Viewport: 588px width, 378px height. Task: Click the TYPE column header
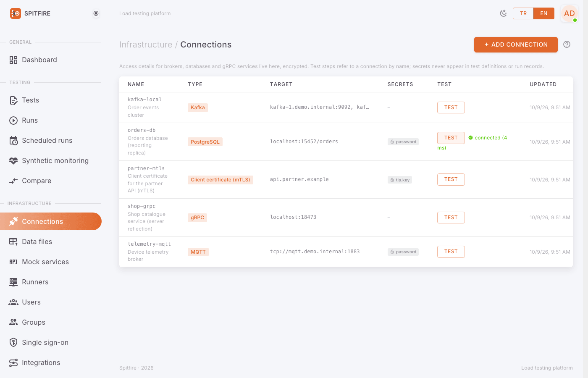pos(195,84)
